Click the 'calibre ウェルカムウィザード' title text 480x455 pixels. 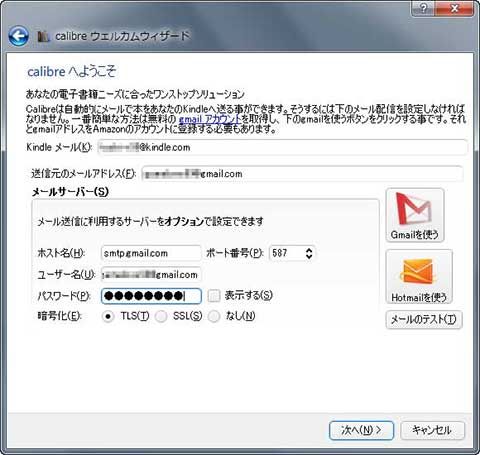[122, 36]
